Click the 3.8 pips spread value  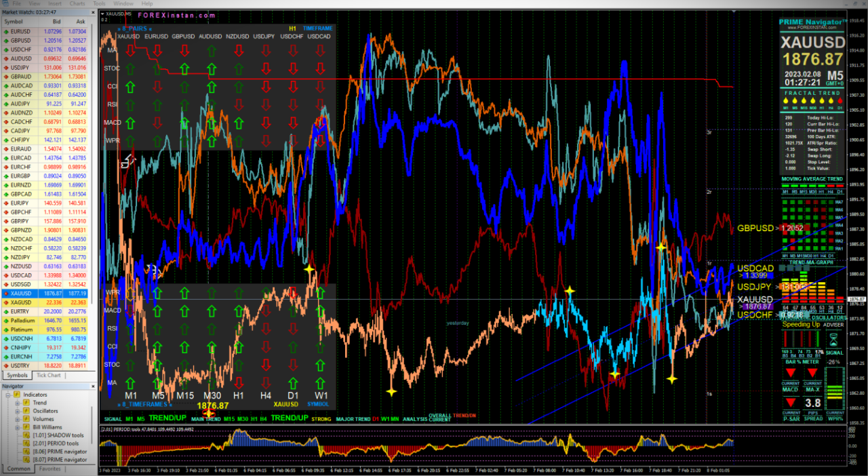pos(812,403)
